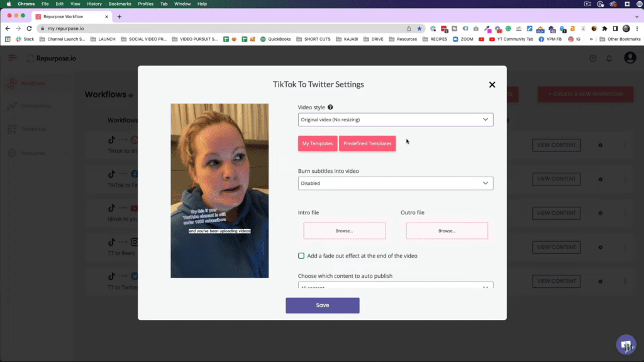The image size is (644, 362).
Task: Open notifications bell
Action: tap(609, 58)
